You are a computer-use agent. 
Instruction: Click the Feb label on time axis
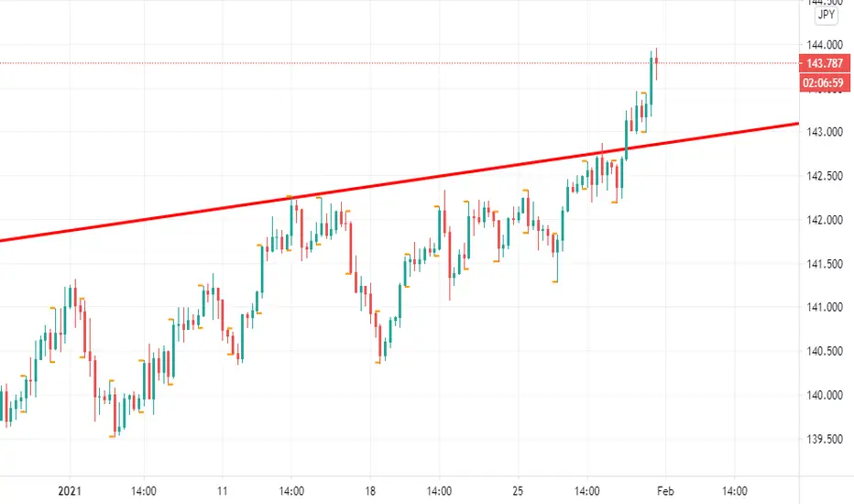tap(665, 491)
